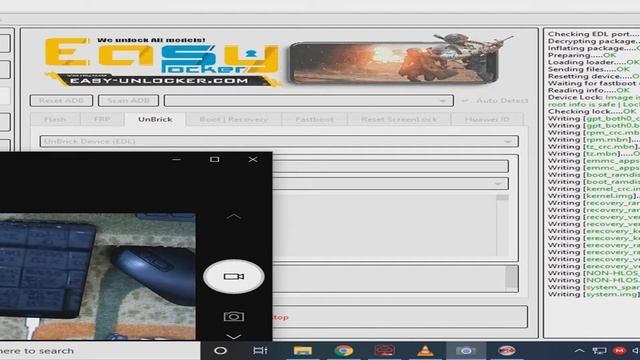The height and width of the screenshot is (360, 640).
Task: Open the round red icon right of Camera on taskbar
Action: (507, 351)
